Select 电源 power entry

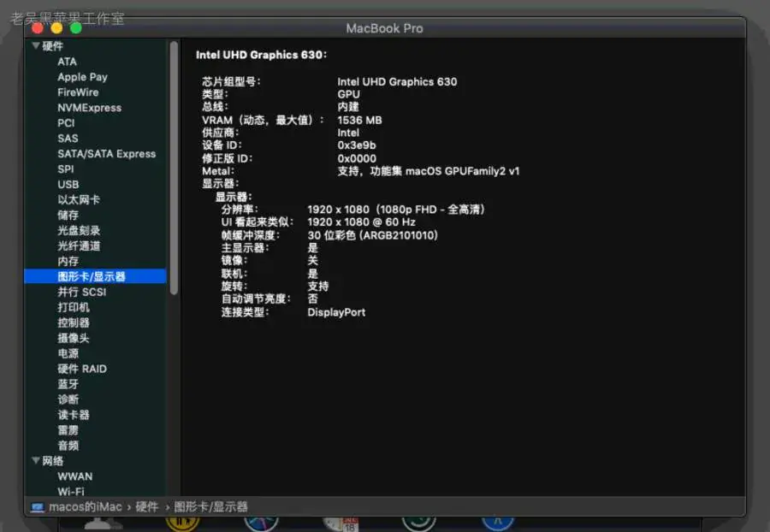(68, 353)
